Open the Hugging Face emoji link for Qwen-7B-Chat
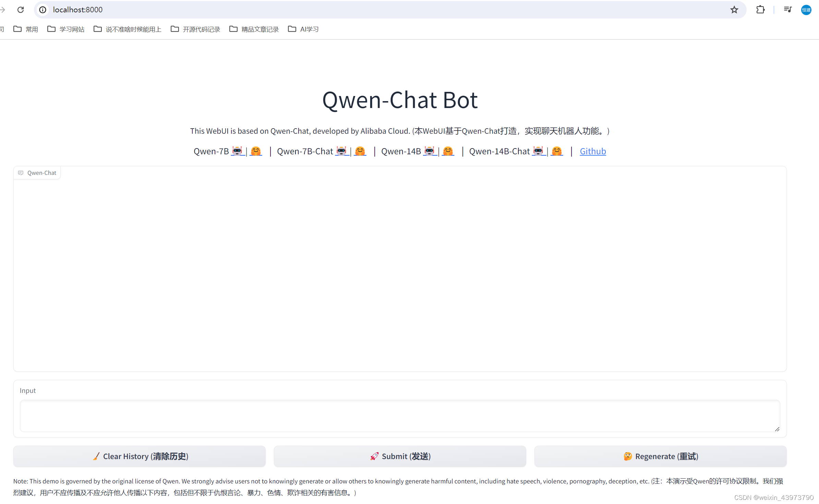Viewport: 819px width, 504px height. (360, 151)
